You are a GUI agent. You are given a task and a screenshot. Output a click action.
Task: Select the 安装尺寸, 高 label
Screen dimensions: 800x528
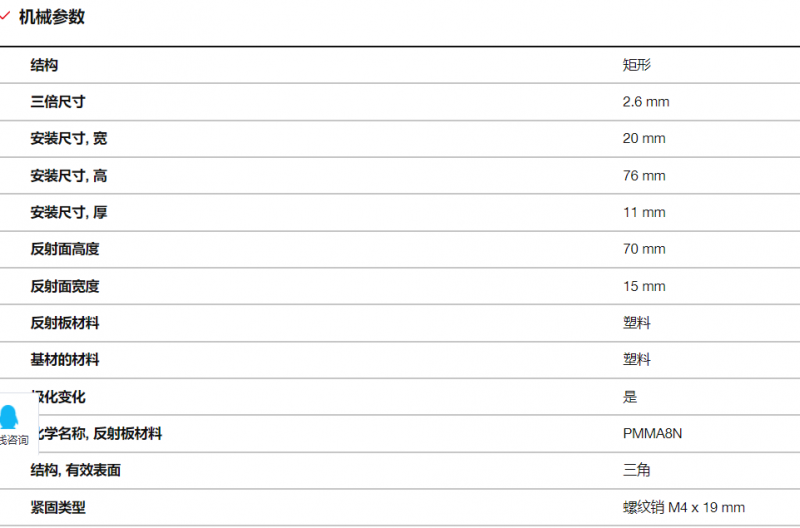68,175
